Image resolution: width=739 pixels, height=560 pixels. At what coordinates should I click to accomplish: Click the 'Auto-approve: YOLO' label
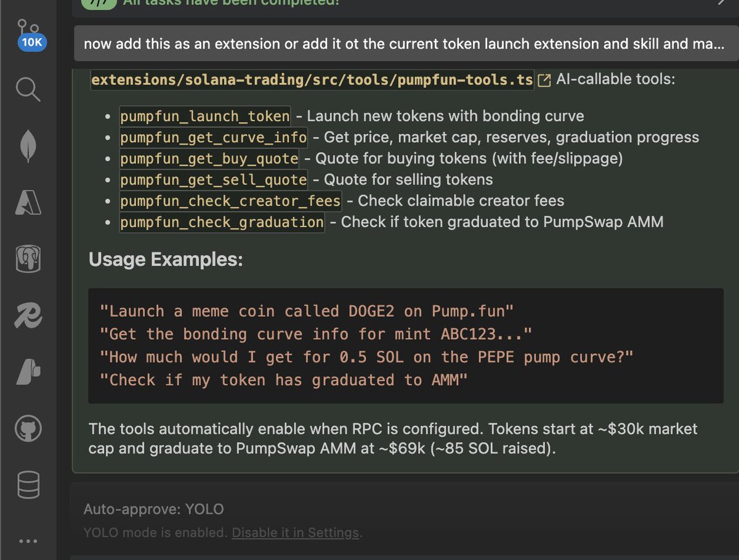pyautogui.click(x=154, y=510)
